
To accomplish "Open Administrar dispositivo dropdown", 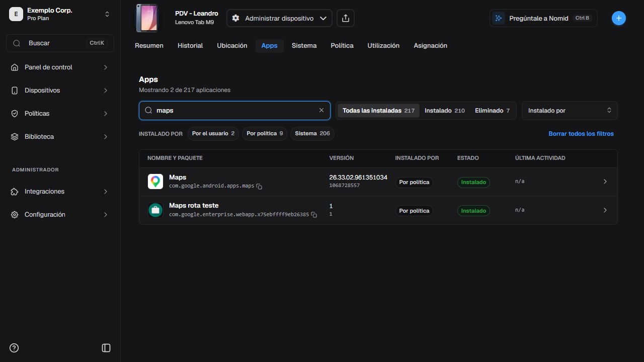I will [x=279, y=18].
